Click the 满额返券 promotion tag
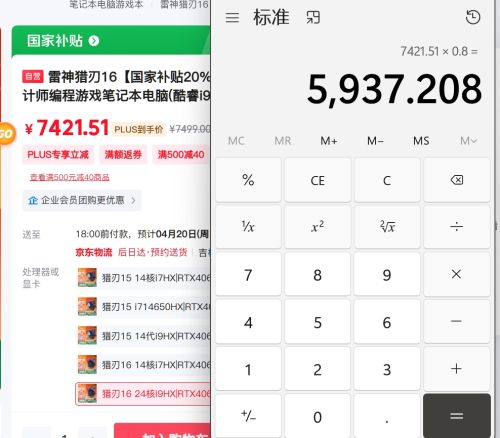Image resolution: width=500 pixels, height=438 pixels. coord(123,155)
